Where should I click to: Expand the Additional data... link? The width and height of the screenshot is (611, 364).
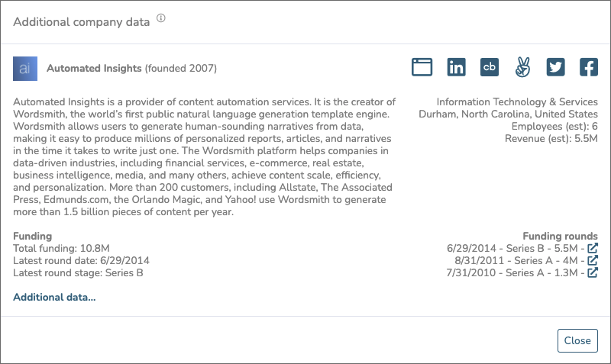54,297
